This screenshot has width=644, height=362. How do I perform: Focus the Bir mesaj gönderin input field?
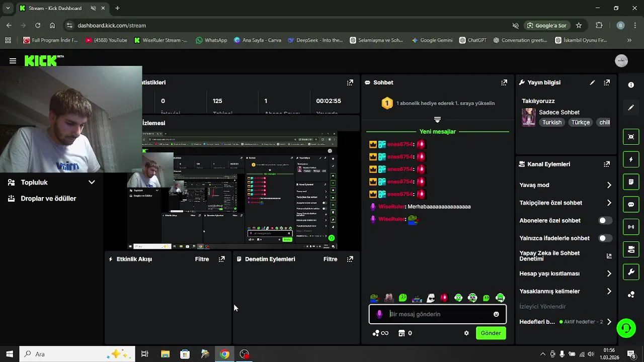[439, 314]
